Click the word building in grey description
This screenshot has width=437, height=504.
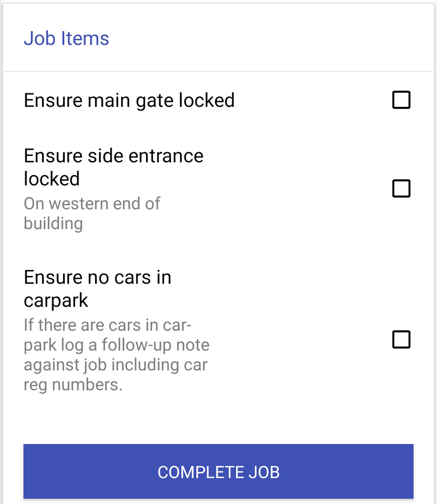click(x=53, y=224)
